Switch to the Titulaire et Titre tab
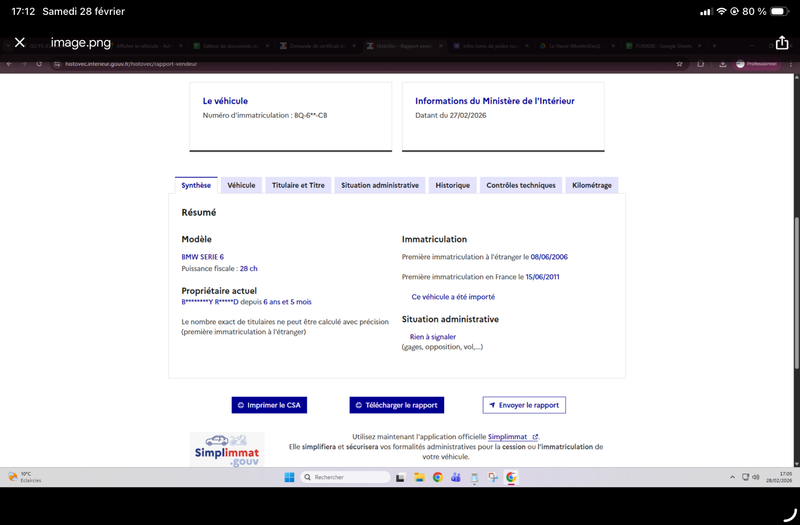 tap(298, 185)
